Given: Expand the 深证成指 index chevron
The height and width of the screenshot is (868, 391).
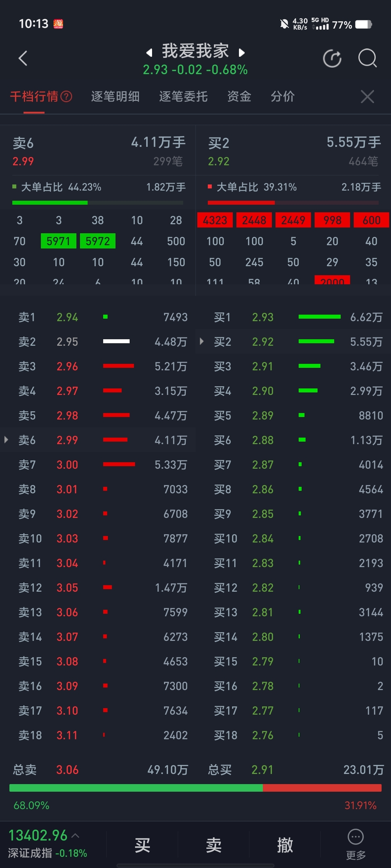Looking at the screenshot, I should 75,835.
